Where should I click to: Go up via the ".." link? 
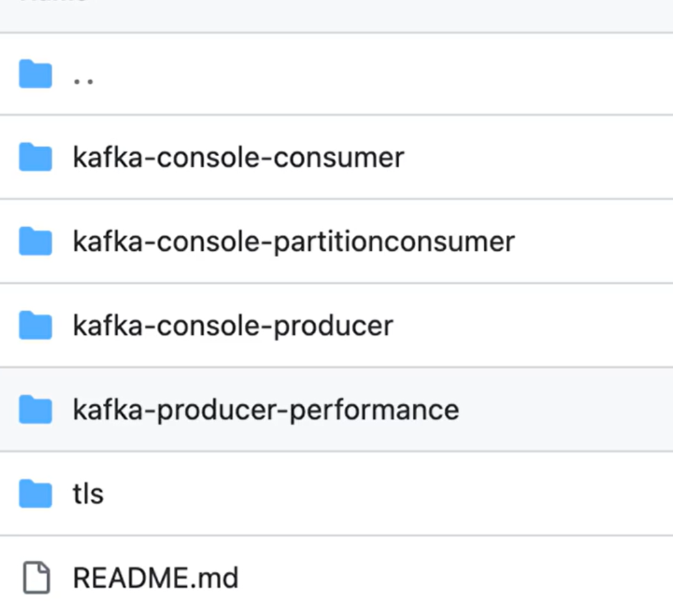click(83, 80)
